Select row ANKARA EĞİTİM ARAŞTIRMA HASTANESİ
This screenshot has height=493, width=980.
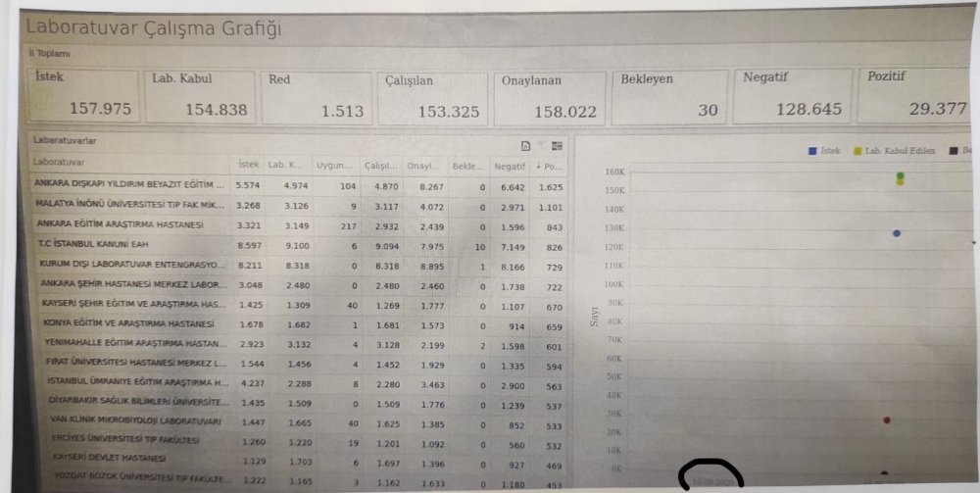click(x=301, y=225)
